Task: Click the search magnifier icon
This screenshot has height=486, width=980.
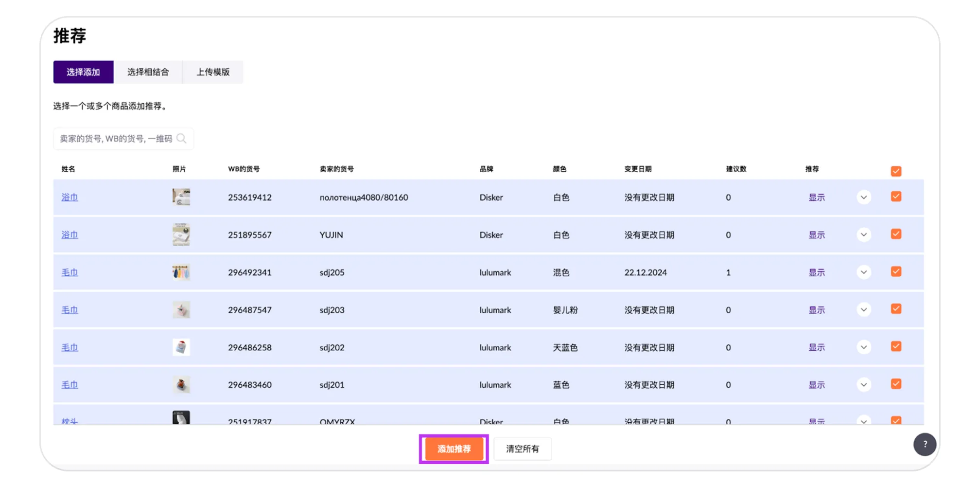Action: coord(181,139)
